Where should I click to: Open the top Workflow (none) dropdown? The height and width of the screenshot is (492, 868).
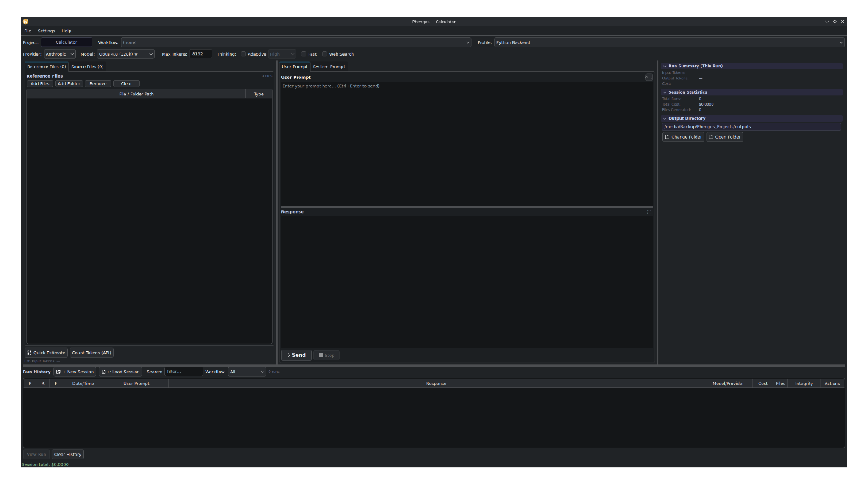tap(296, 42)
